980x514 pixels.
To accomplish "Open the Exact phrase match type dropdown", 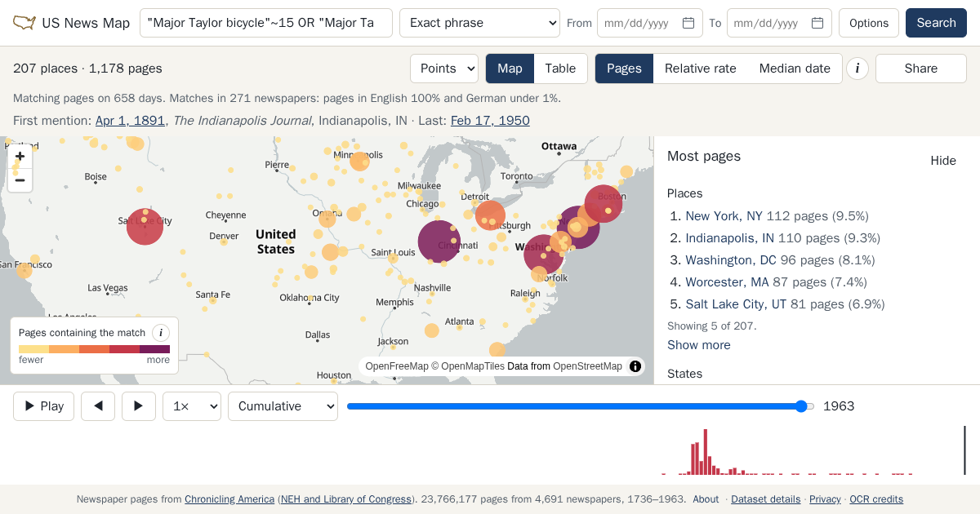I will click(479, 23).
